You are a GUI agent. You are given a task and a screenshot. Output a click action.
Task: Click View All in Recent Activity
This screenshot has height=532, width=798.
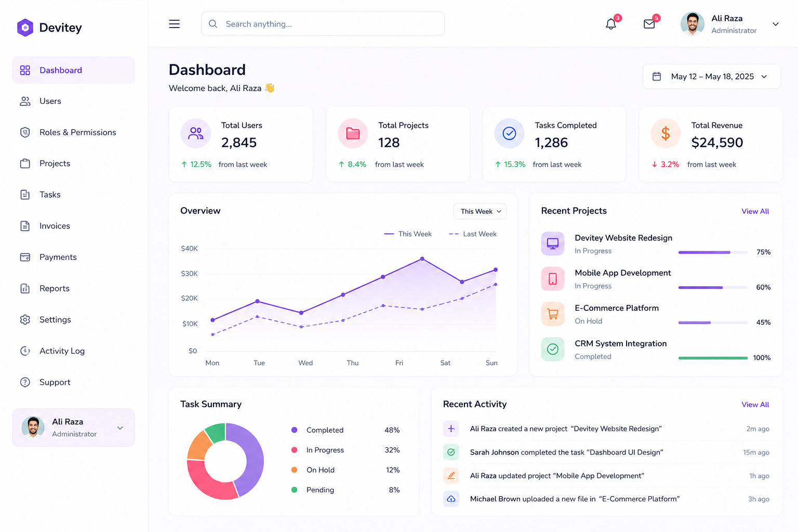pyautogui.click(x=755, y=405)
